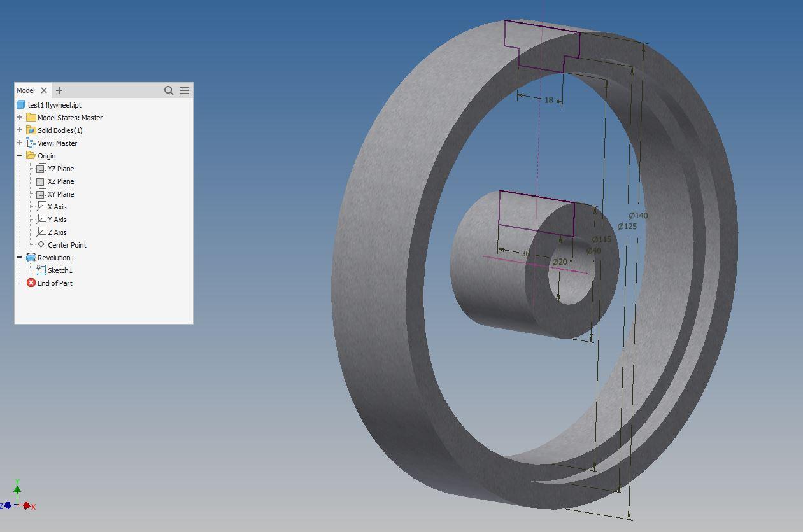Image resolution: width=803 pixels, height=532 pixels.
Task: Click the plus button to add a browser tab
Action: [x=59, y=90]
